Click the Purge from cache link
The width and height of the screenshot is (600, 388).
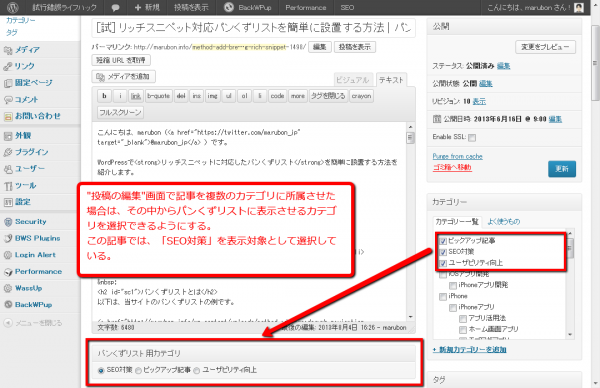click(457, 156)
